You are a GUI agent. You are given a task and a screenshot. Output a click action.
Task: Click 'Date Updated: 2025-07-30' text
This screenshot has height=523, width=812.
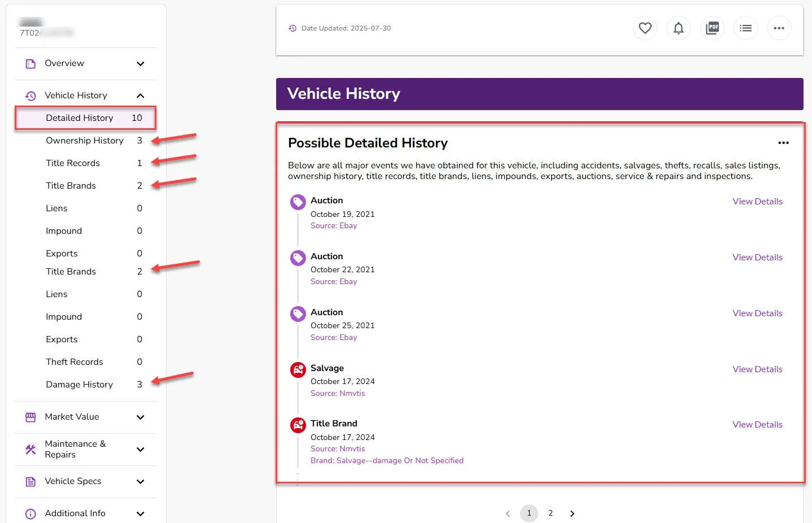pos(346,28)
